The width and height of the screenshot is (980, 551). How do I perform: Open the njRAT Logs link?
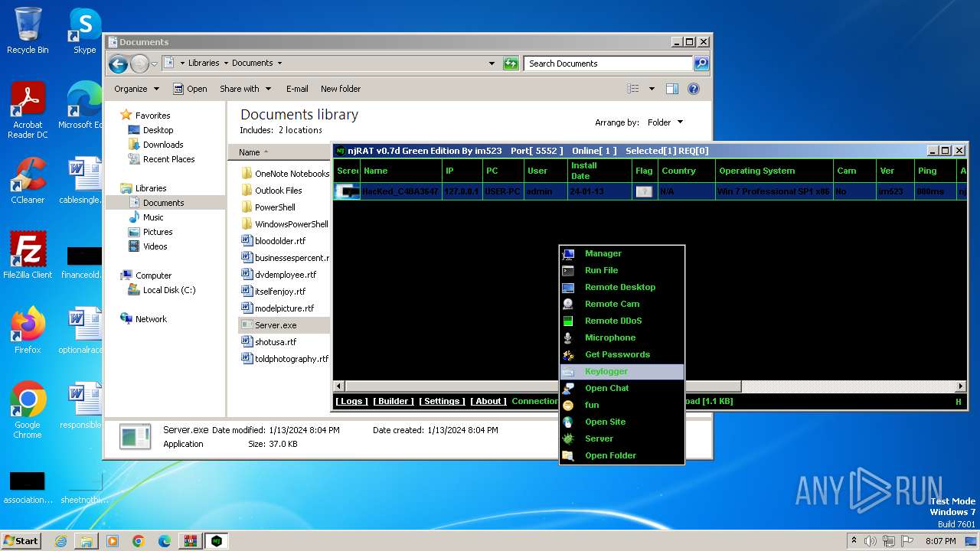click(x=351, y=401)
